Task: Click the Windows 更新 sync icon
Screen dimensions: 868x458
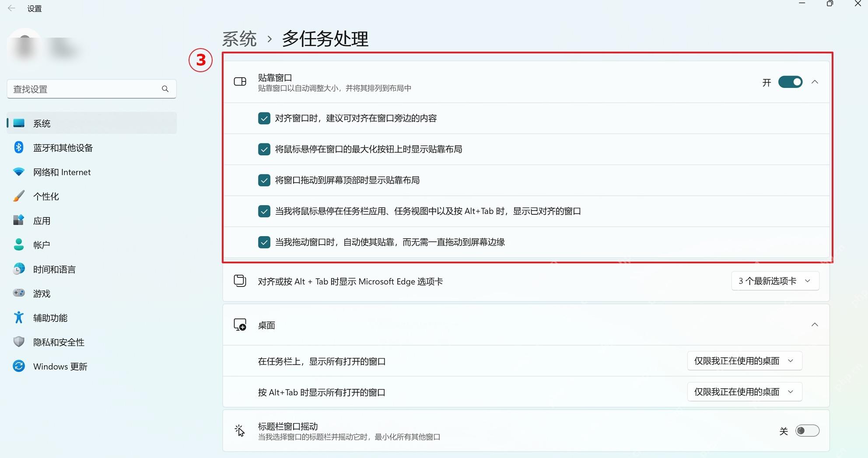Action: (19, 366)
